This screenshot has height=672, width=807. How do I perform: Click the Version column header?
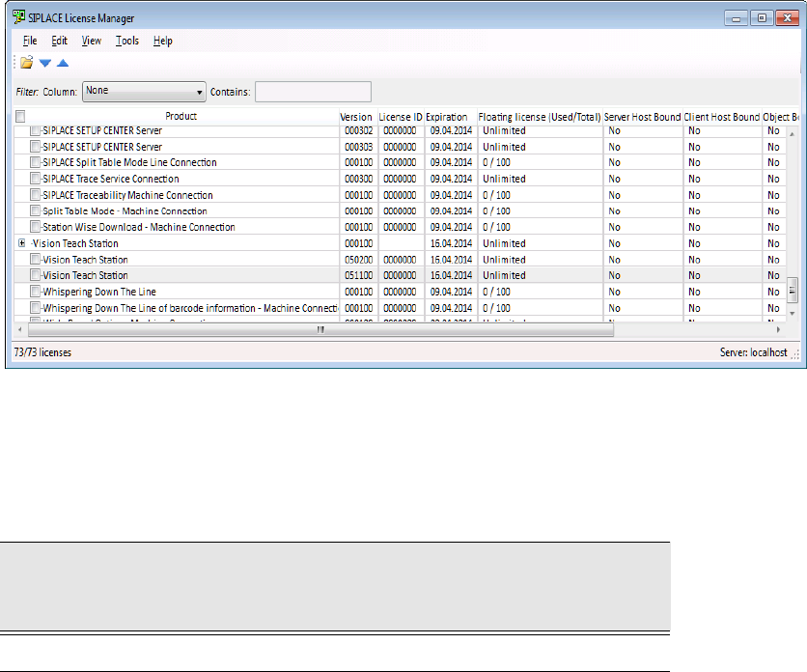tap(355, 117)
